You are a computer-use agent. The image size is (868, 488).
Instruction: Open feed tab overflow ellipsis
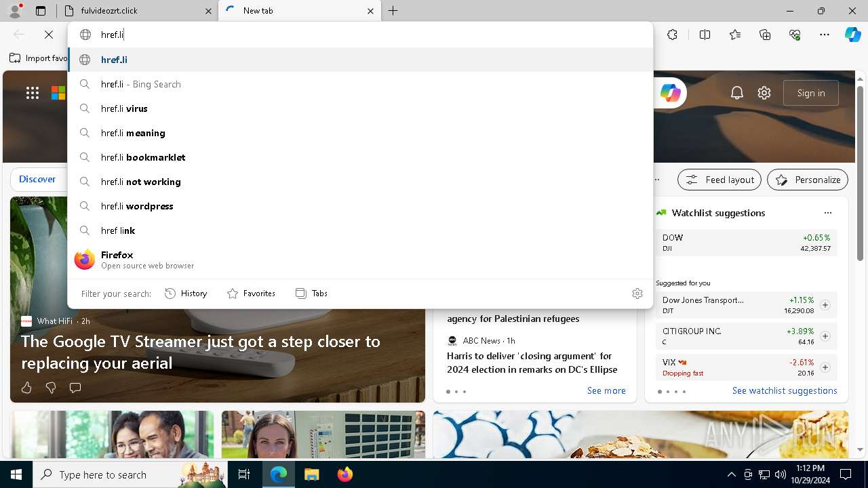click(656, 180)
